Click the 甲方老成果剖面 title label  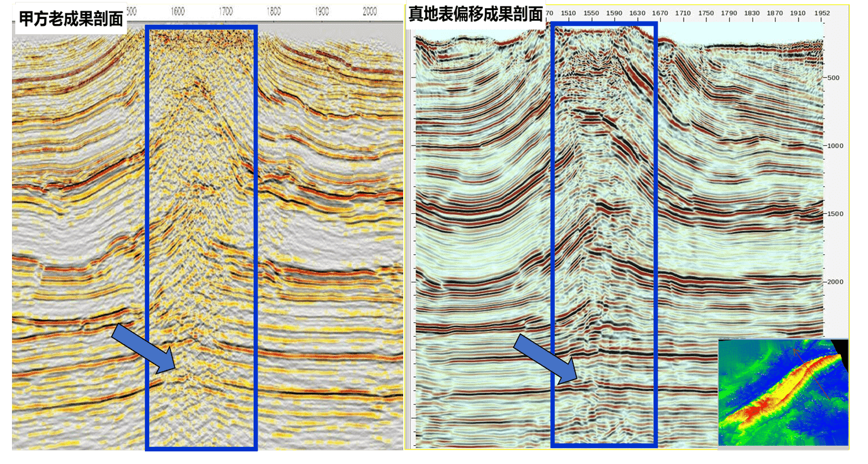click(70, 18)
